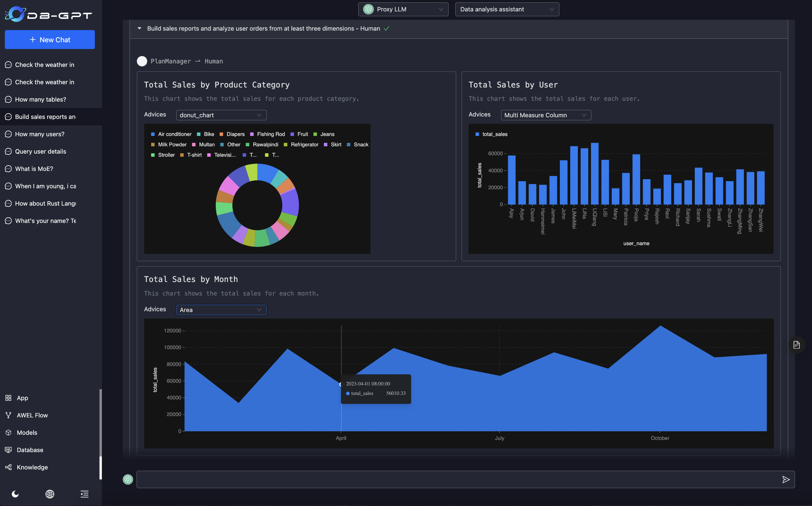The image size is (812, 506).
Task: Open the document icon on right edge
Action: click(796, 345)
